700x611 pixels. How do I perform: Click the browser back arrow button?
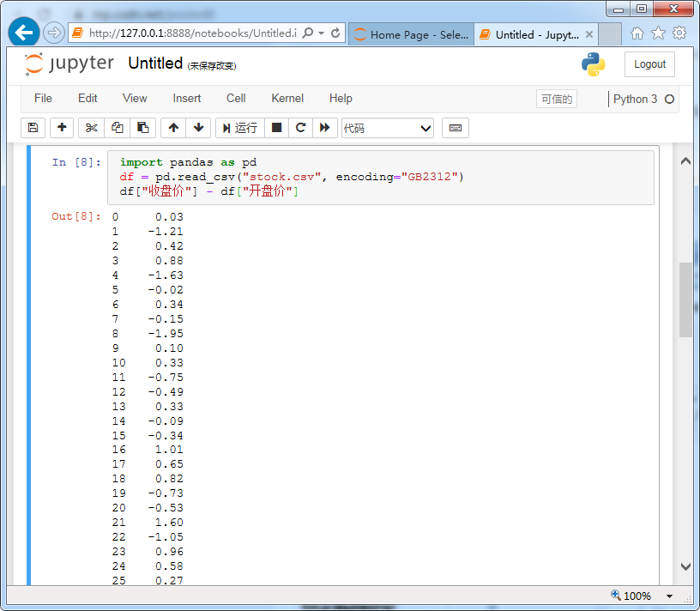(24, 32)
